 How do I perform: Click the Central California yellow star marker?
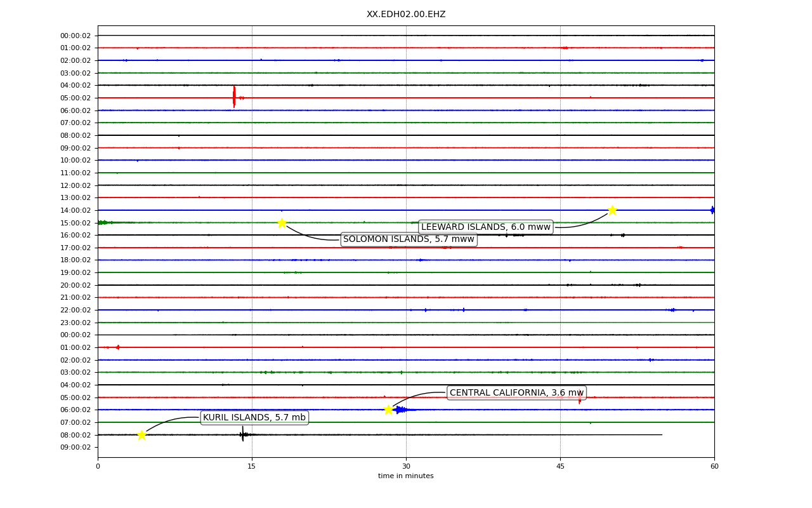[x=388, y=410]
